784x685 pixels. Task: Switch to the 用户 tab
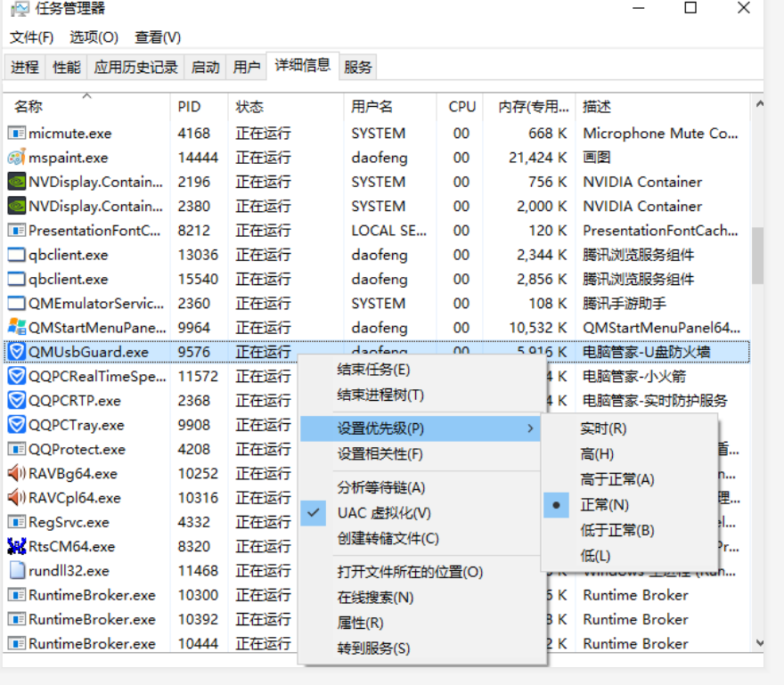click(x=247, y=67)
